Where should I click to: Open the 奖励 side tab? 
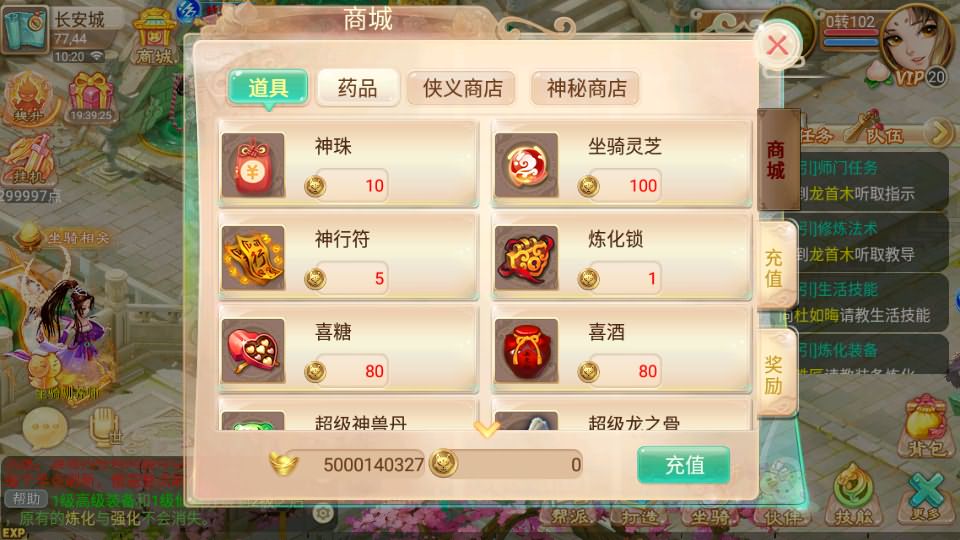coord(775,375)
